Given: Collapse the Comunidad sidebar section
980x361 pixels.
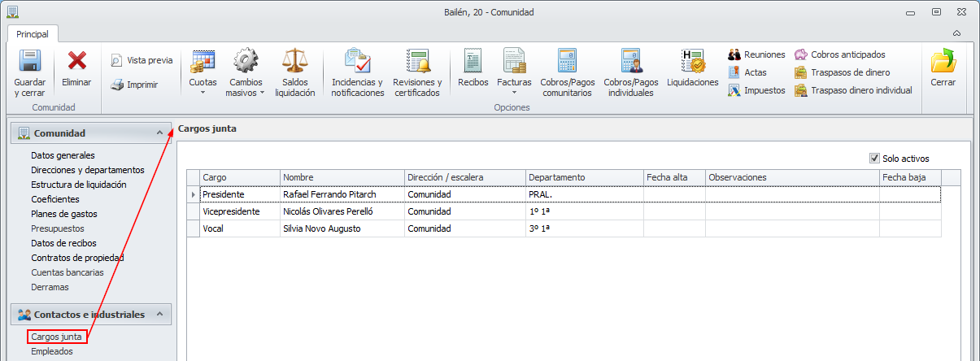Looking at the screenshot, I should [159, 133].
